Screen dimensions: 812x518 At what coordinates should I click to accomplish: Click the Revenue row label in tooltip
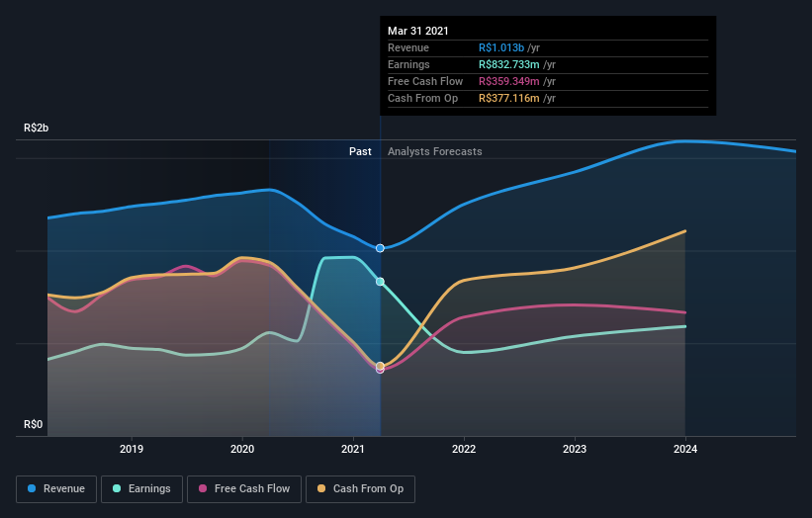(408, 47)
